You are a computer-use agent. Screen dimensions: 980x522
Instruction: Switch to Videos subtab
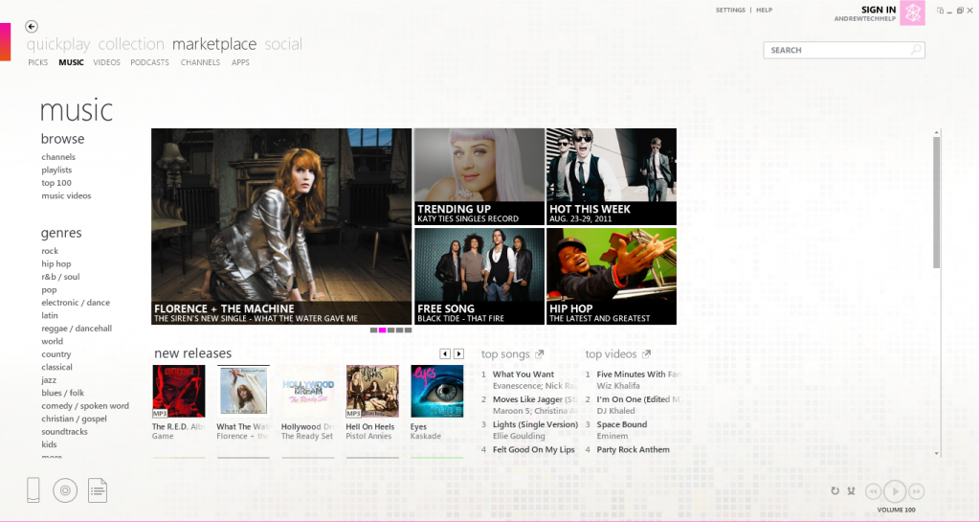(x=107, y=62)
